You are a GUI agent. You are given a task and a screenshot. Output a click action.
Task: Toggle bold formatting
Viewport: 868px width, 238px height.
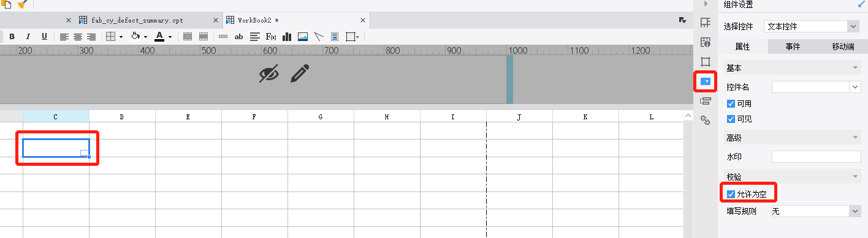[12, 37]
